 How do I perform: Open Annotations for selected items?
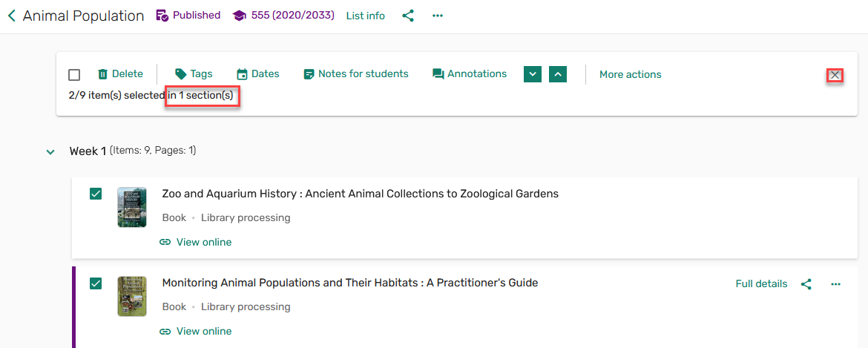470,74
